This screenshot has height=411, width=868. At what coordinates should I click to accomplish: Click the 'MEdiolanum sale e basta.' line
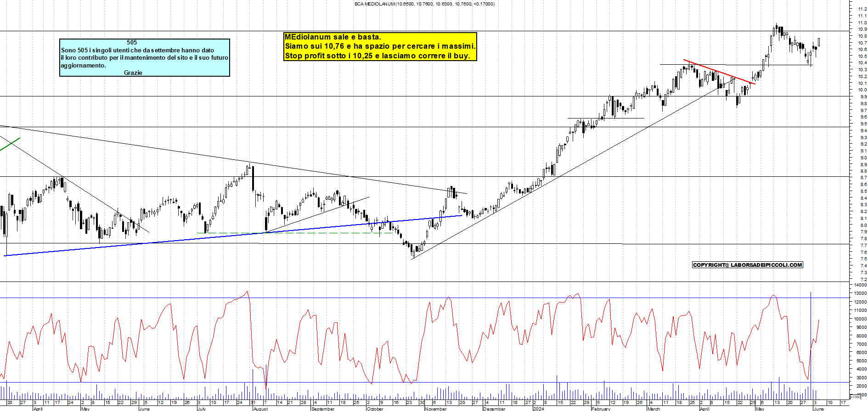click(x=333, y=37)
